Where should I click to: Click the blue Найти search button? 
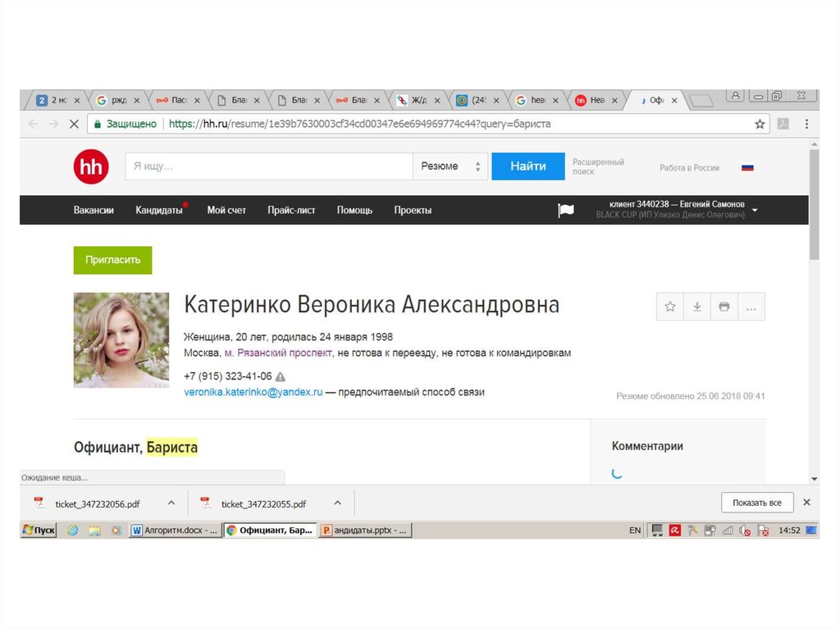click(527, 166)
